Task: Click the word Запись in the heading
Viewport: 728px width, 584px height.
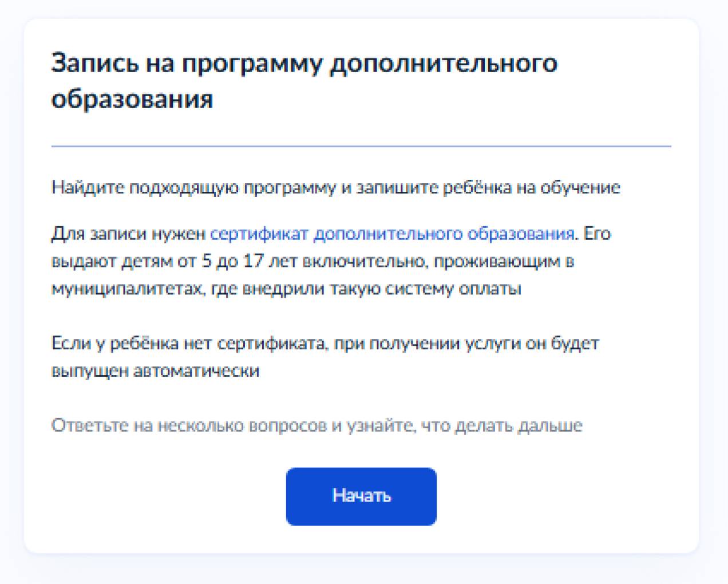Action: point(95,63)
